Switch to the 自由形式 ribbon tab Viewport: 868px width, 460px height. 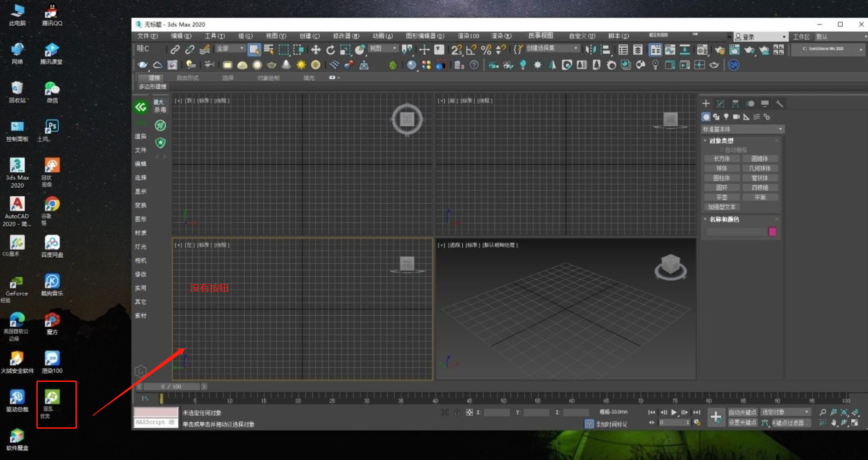[188, 78]
